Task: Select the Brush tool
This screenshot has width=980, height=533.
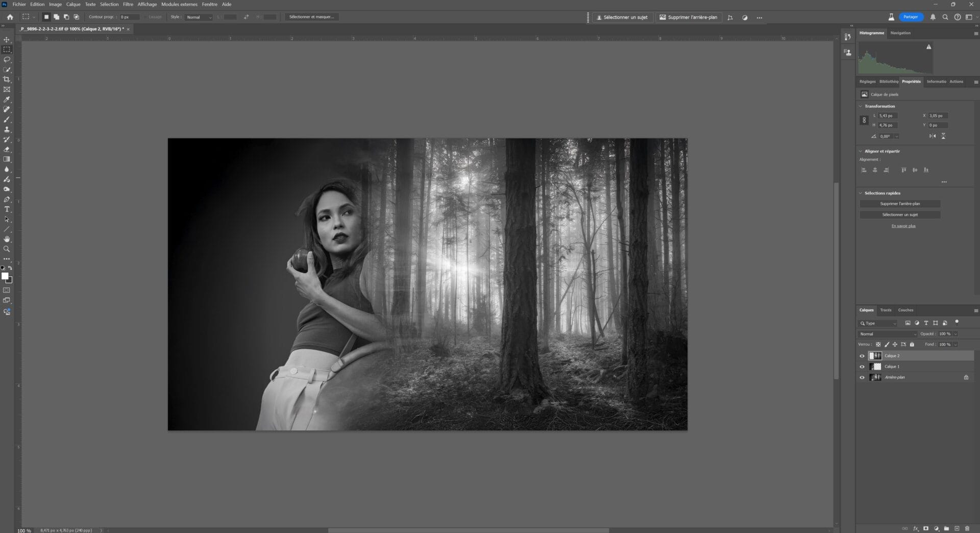Action: pyautogui.click(x=7, y=119)
